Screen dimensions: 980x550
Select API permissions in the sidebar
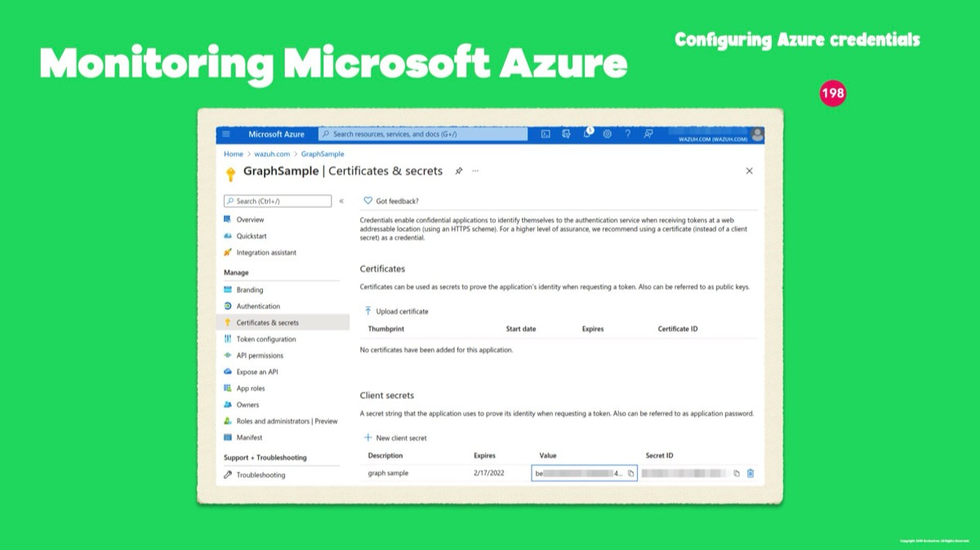259,356
